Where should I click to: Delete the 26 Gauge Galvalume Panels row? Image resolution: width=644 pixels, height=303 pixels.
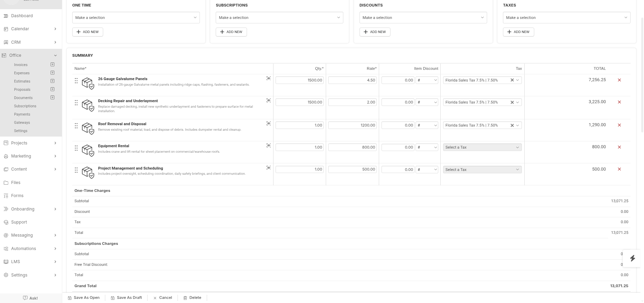click(x=619, y=80)
